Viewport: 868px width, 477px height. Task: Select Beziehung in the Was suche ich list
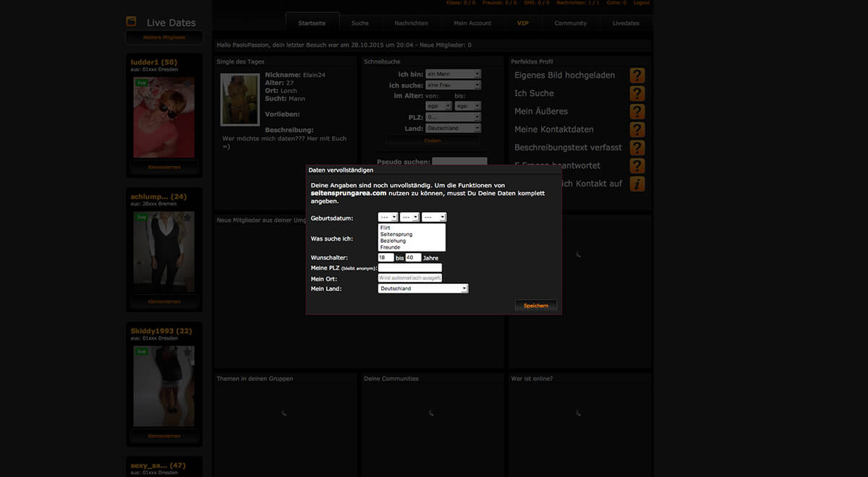tap(412, 241)
